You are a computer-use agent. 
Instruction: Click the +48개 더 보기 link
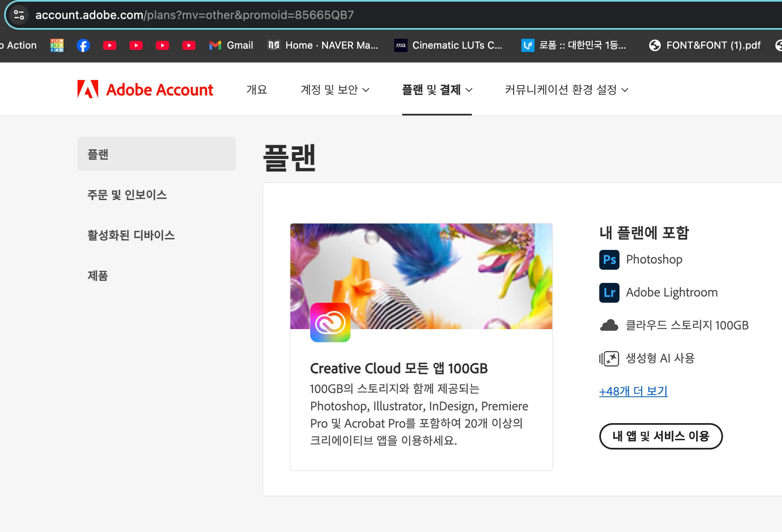634,391
